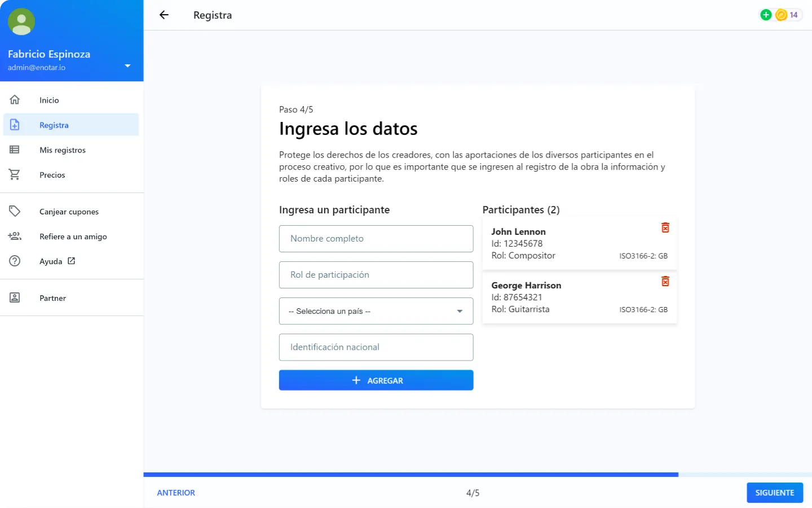Click the back arrow next to Registra
This screenshot has height=508, width=812.
coord(164,15)
